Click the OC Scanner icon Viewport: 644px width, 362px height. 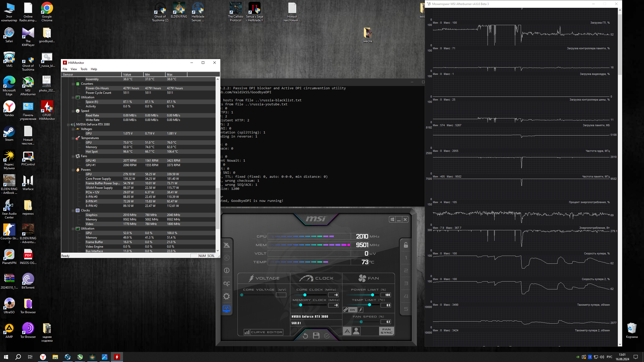click(226, 284)
